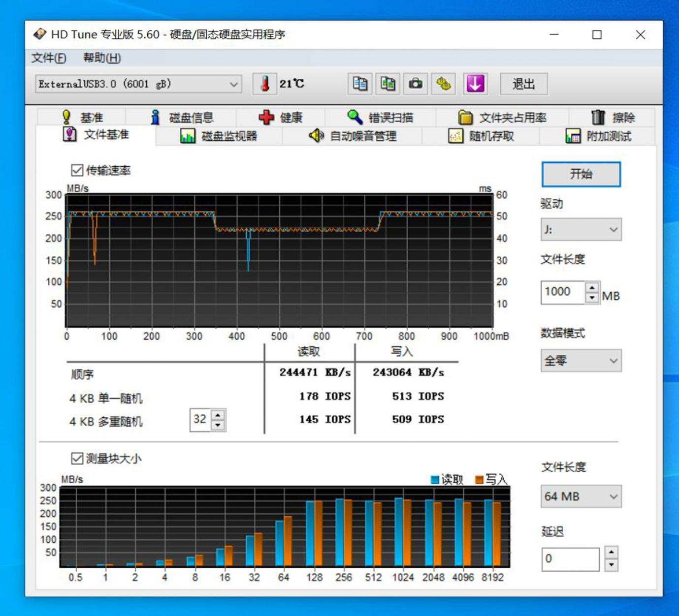Open the 自动噪音管理 tab
The image size is (679, 616).
tap(353, 136)
